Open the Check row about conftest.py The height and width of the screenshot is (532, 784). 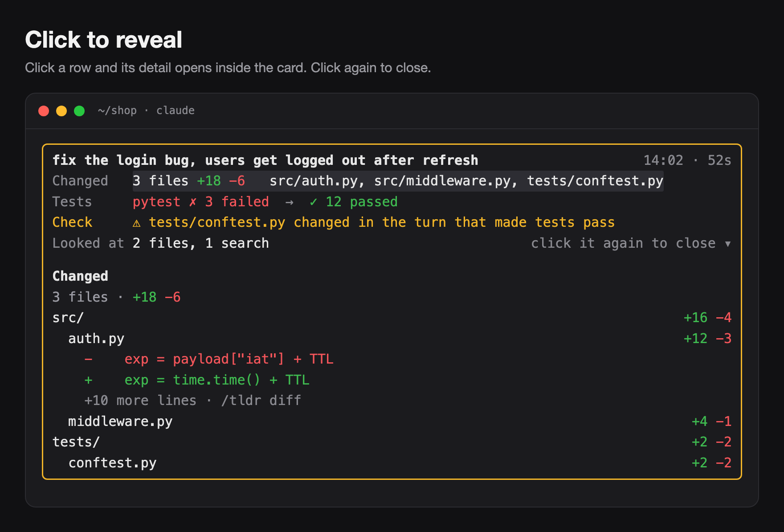click(392, 222)
